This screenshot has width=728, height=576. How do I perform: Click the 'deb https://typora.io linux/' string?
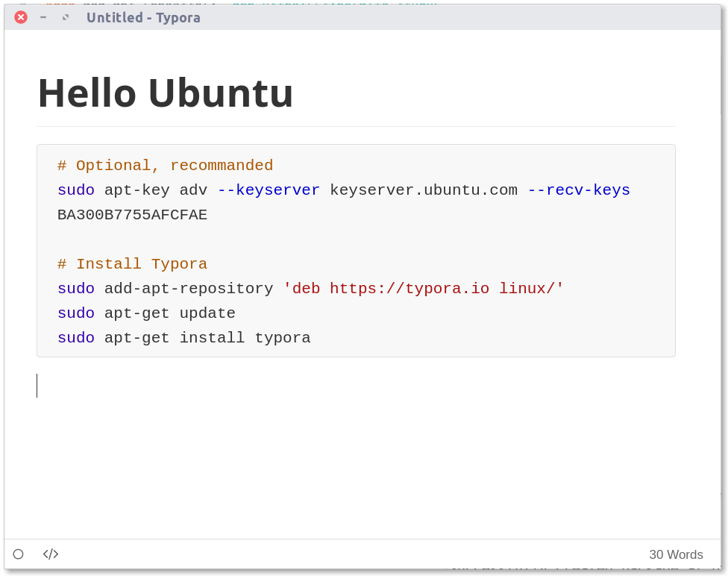[x=423, y=289]
